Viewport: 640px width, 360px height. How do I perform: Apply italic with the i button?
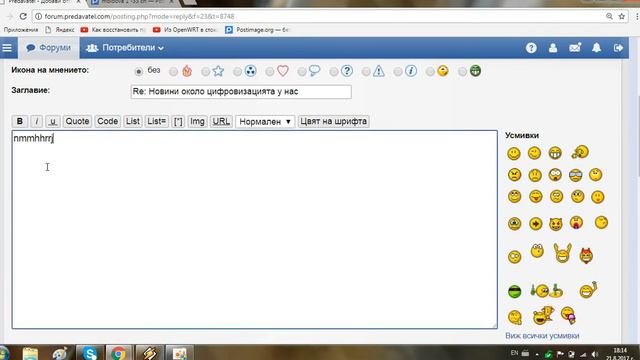coord(36,121)
